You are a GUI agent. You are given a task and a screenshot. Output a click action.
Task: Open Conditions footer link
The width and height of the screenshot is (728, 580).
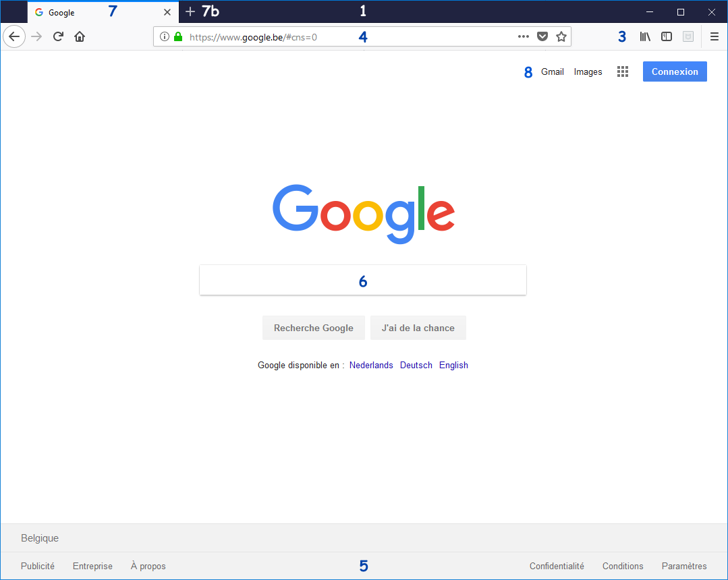pos(623,566)
